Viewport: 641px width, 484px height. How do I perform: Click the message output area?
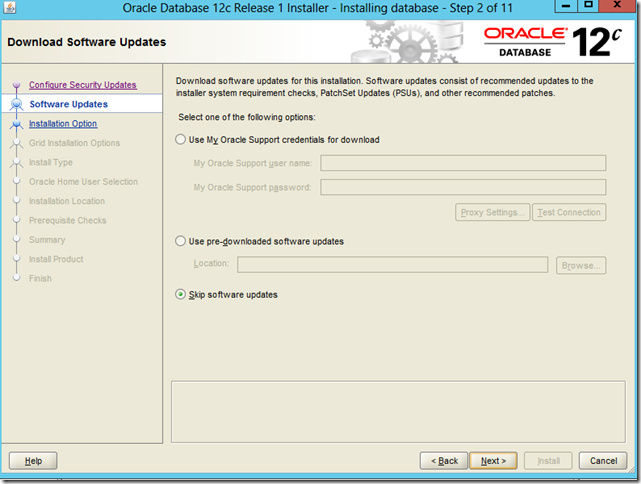pos(398,412)
